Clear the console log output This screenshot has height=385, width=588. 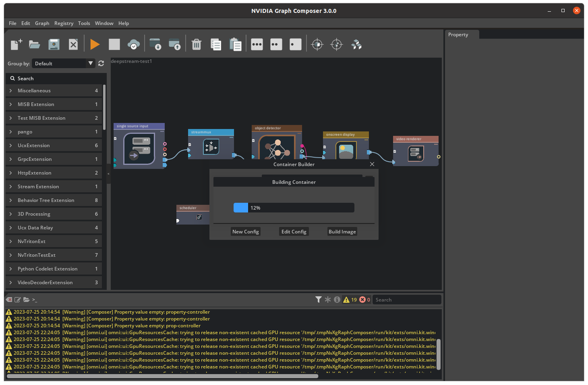[x=9, y=300]
